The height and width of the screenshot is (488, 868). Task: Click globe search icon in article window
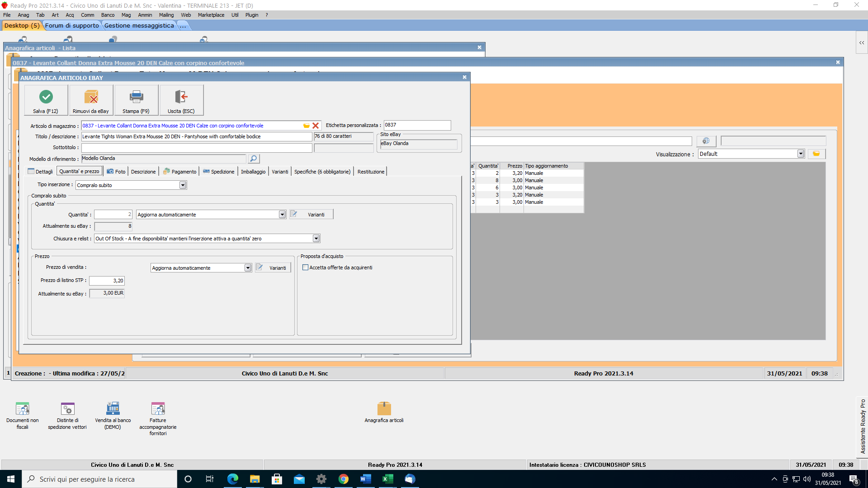click(706, 141)
